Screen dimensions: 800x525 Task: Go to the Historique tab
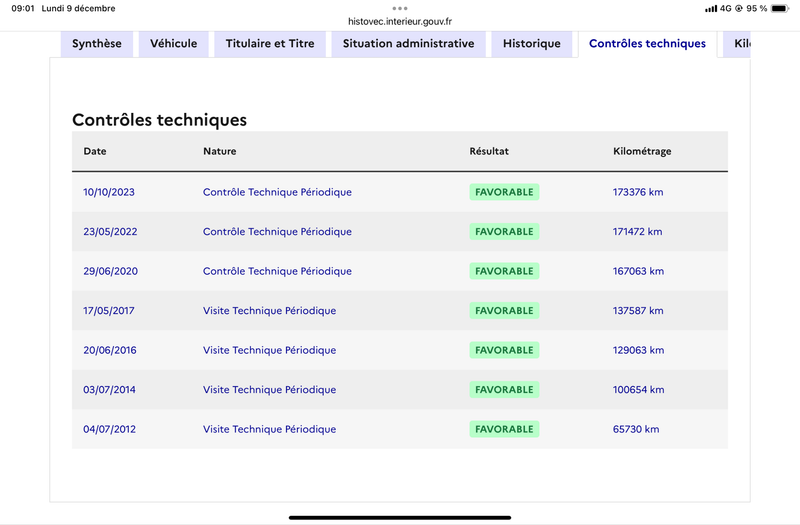[532, 44]
